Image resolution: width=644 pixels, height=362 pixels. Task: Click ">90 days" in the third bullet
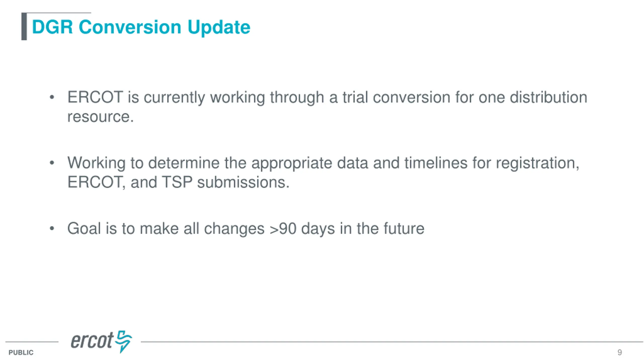tap(302, 229)
